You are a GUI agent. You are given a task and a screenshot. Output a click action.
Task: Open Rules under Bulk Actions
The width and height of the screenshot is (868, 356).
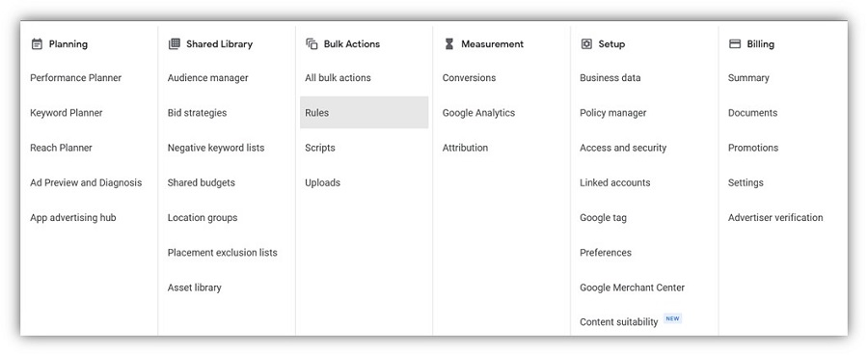coord(365,112)
